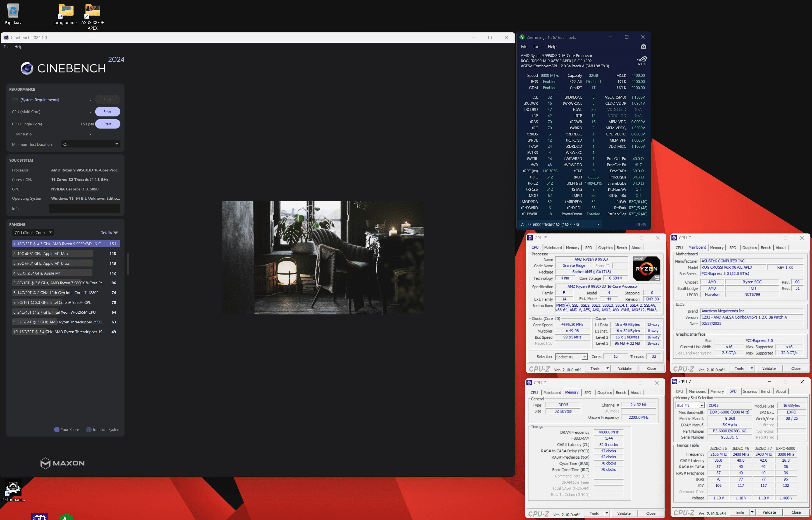The height and width of the screenshot is (520, 812).
Task: Click the Info text input field
Action: [x=84, y=209]
